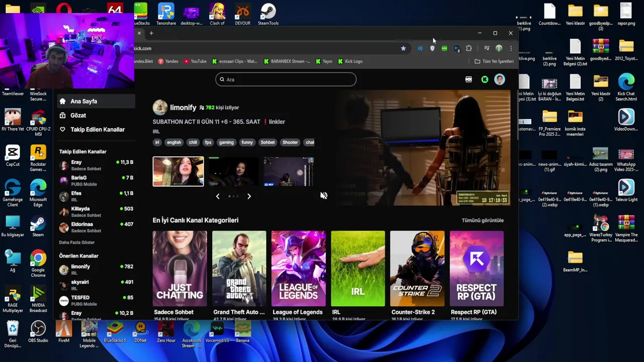Open the user avatar menu on Kick
The height and width of the screenshot is (362, 644).
pos(500,79)
